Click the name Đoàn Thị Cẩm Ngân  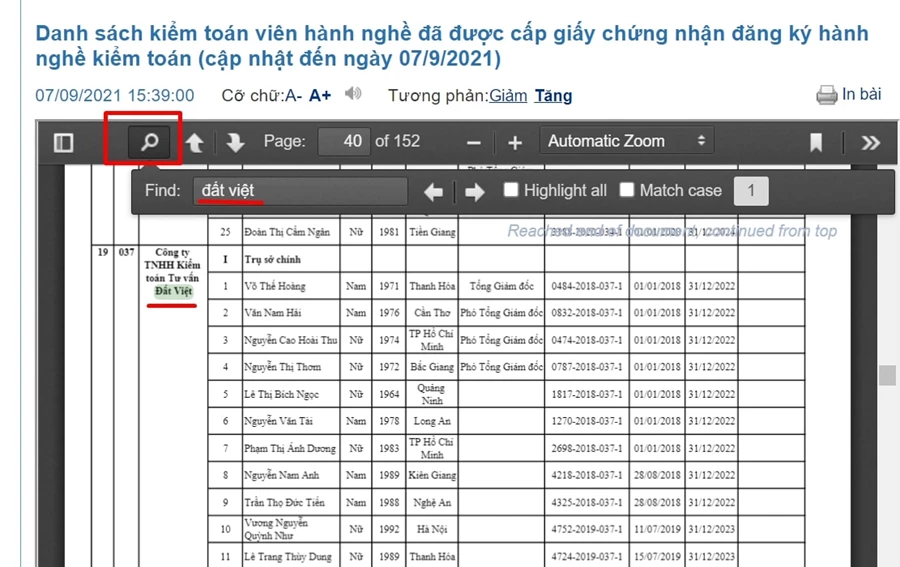click(286, 232)
